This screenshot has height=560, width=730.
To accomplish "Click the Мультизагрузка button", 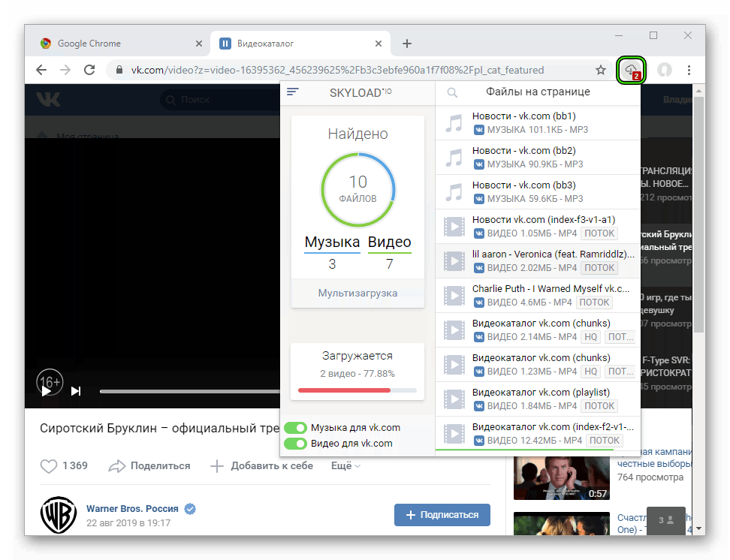I will (x=357, y=294).
